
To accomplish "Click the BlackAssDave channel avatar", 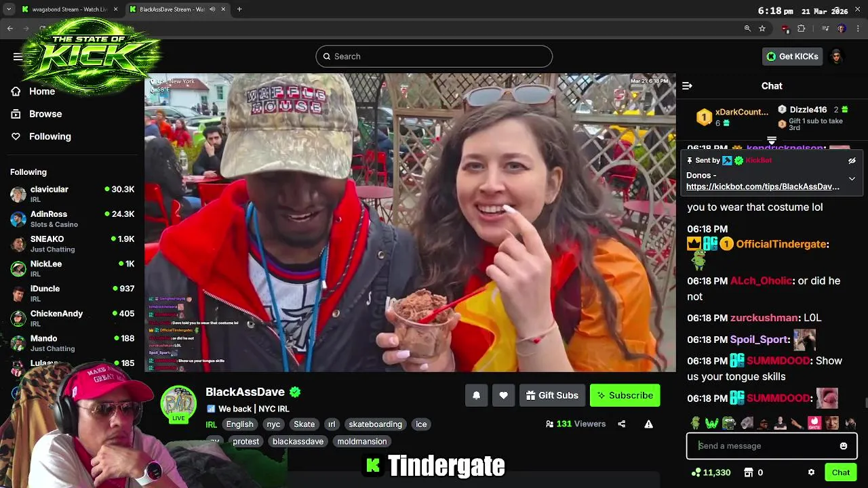I will [x=178, y=404].
